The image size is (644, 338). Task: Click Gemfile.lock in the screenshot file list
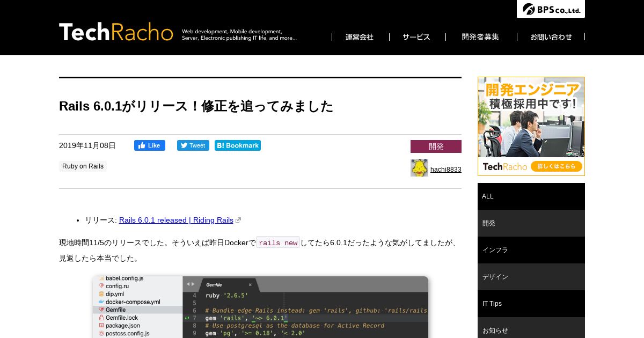pos(122,318)
